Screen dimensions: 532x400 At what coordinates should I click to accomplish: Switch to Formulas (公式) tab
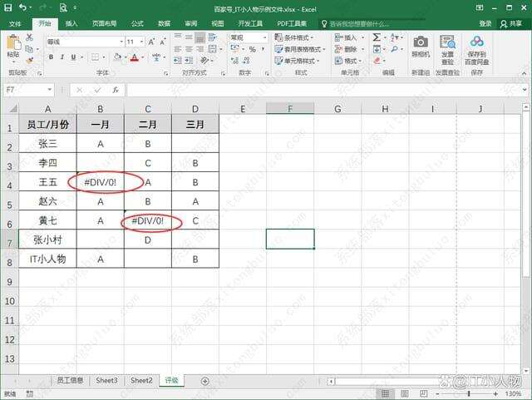[x=137, y=23]
